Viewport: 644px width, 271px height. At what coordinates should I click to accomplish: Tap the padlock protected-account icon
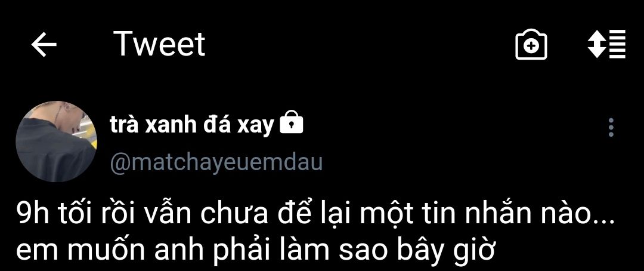pyautogui.click(x=291, y=122)
